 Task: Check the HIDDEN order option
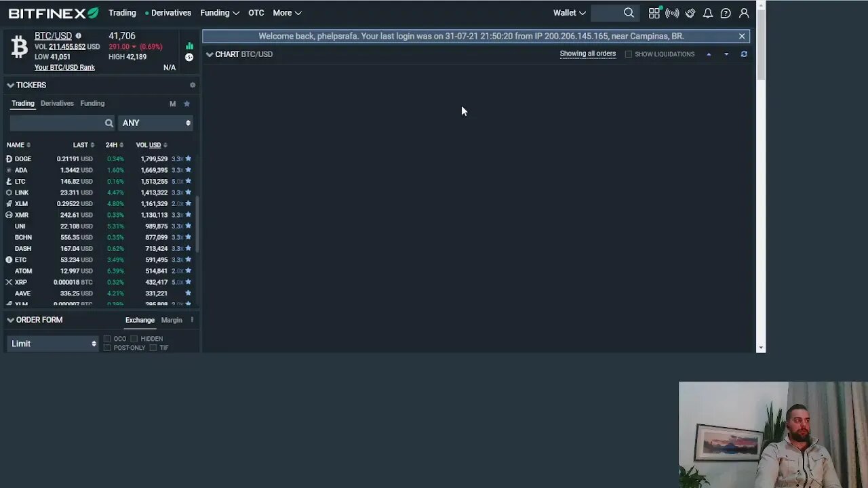coord(134,339)
